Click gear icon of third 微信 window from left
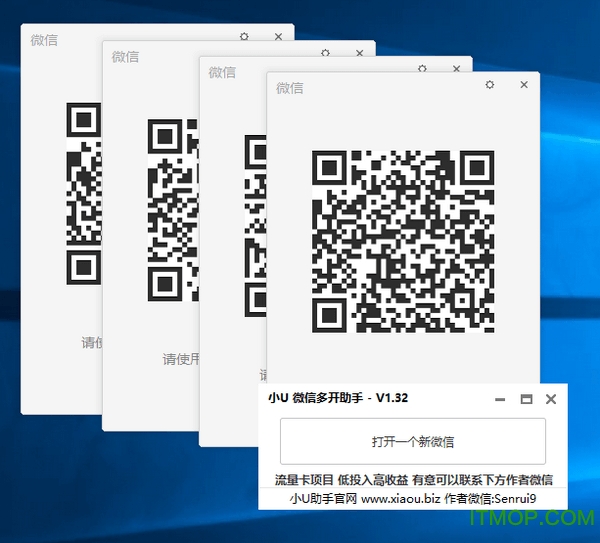This screenshot has height=543, width=600. (x=422, y=68)
